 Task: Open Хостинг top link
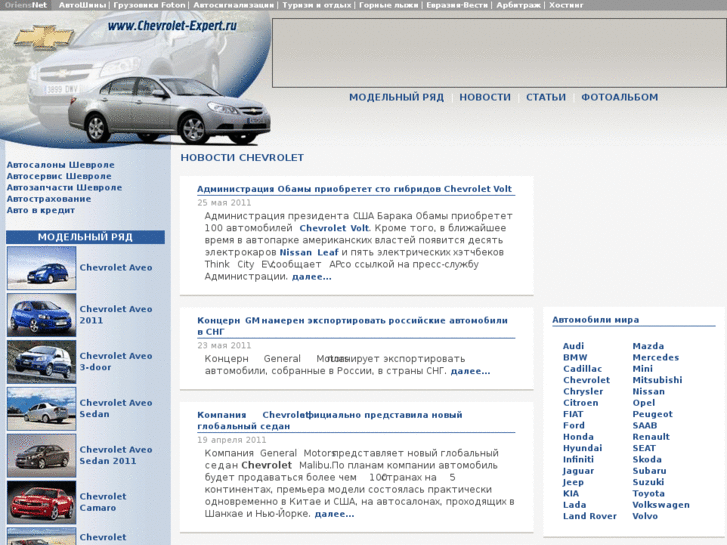(x=566, y=5)
